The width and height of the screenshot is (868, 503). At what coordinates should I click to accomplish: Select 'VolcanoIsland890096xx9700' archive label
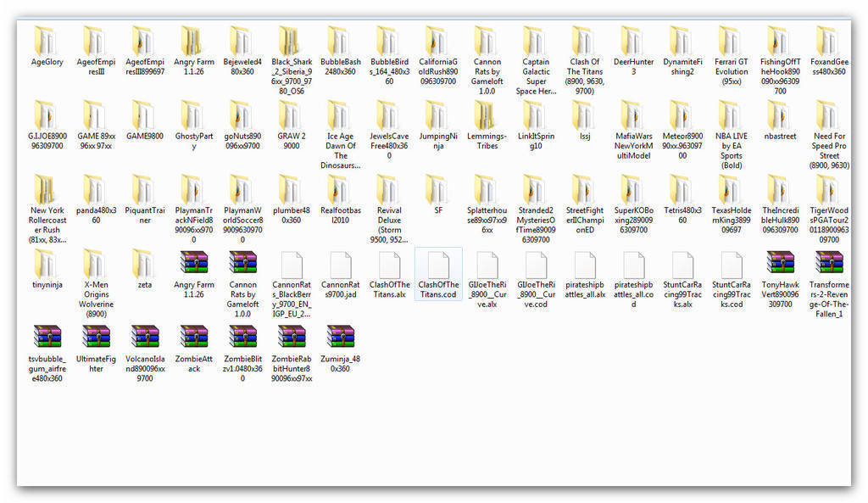[x=145, y=368]
